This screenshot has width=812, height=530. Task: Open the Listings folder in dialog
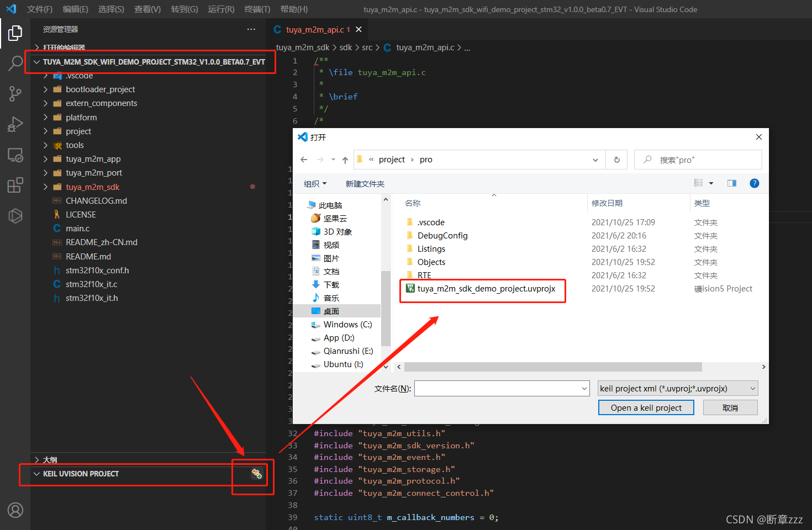(431, 249)
